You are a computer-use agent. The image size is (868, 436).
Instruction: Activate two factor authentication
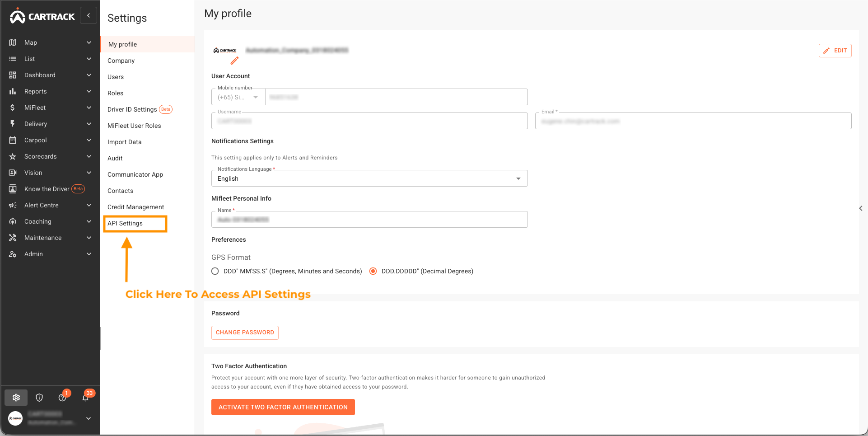point(283,407)
